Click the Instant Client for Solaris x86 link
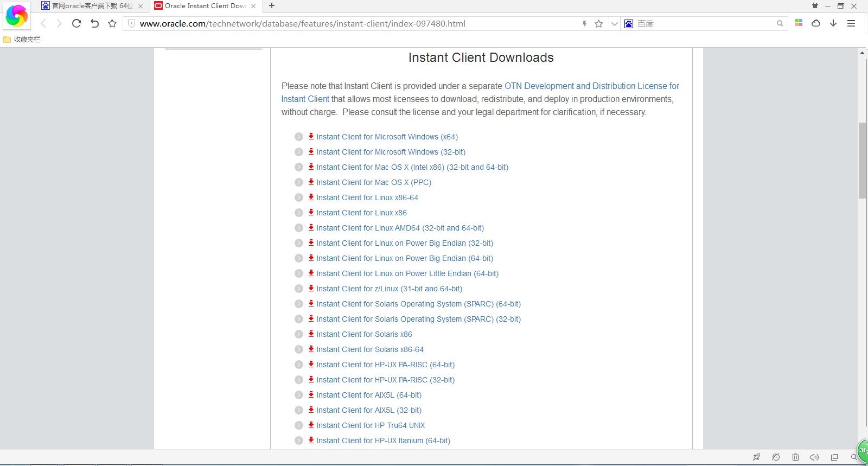This screenshot has height=466, width=868. tap(365, 334)
